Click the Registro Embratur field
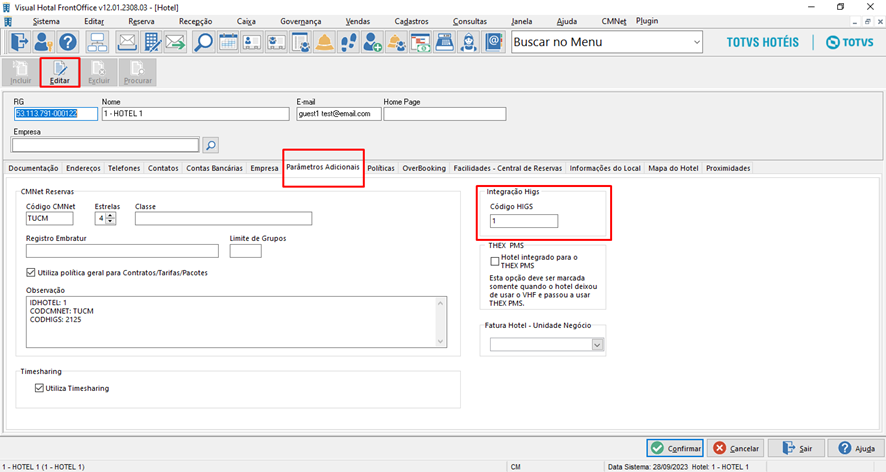 coord(122,250)
